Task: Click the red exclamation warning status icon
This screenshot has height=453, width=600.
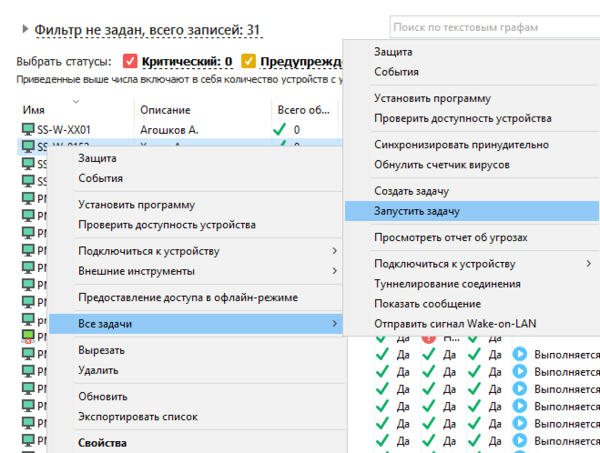Action: pyautogui.click(x=428, y=339)
